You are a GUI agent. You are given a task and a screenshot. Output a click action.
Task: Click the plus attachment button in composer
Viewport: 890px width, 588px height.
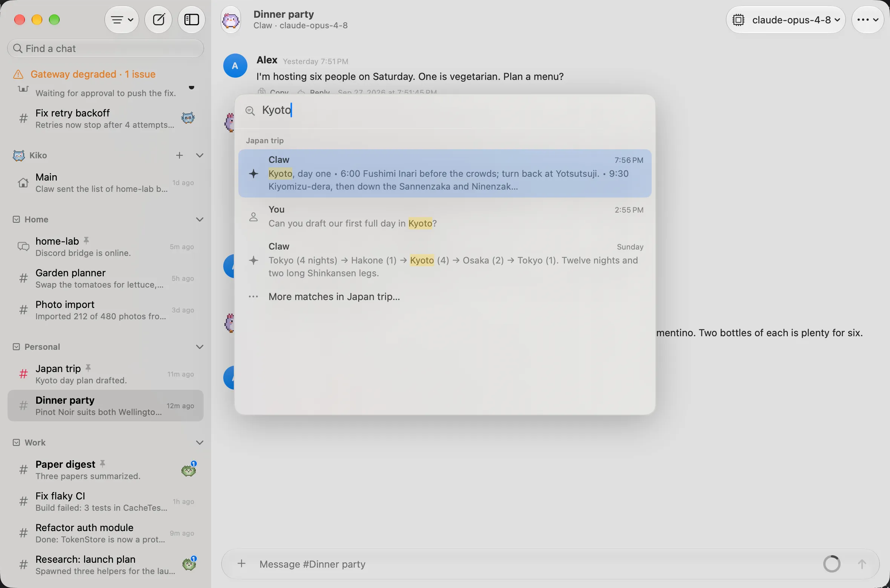click(242, 564)
